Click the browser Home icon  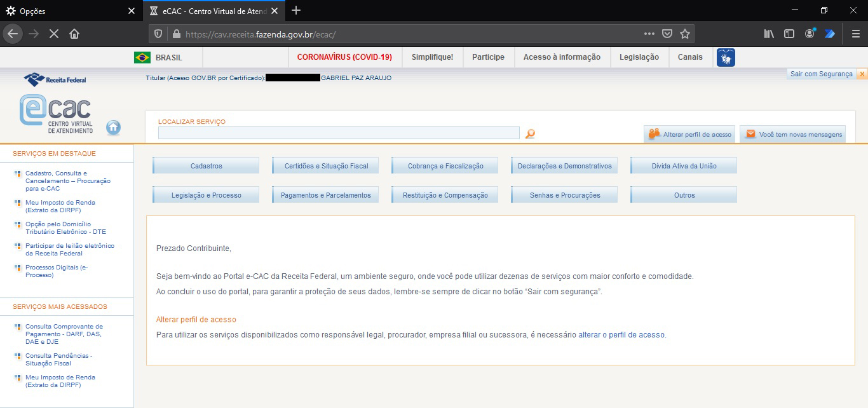[x=74, y=34]
